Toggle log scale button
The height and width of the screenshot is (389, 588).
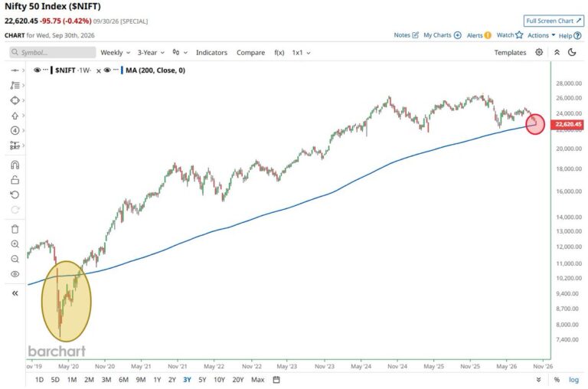573,380
